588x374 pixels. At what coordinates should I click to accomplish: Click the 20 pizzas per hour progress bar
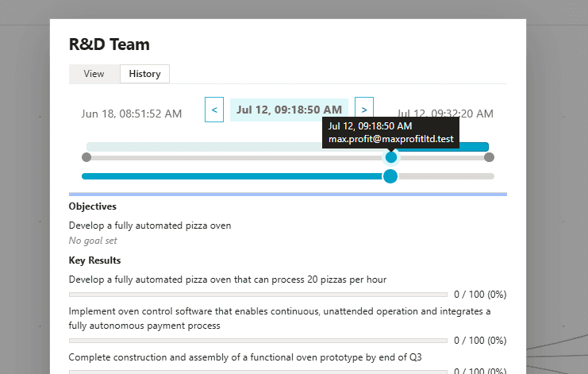(x=259, y=295)
